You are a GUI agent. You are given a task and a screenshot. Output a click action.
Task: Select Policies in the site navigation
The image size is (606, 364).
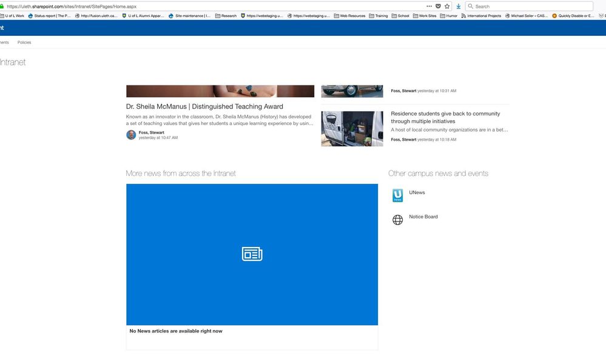click(24, 42)
